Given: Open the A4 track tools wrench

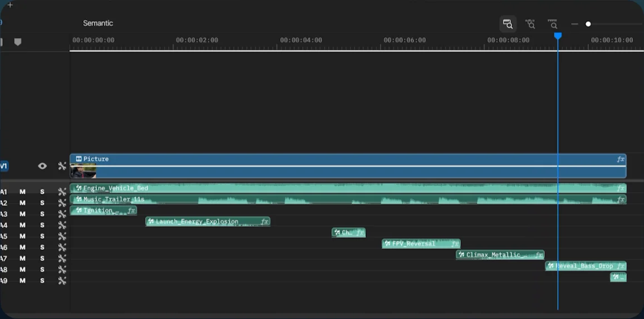Looking at the screenshot, I should pyautogui.click(x=62, y=225).
